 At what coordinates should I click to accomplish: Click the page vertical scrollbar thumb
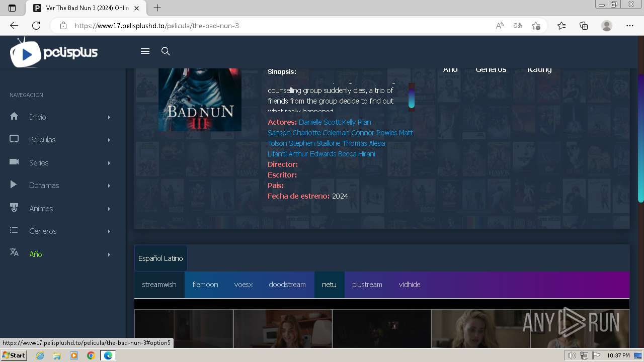641,138
